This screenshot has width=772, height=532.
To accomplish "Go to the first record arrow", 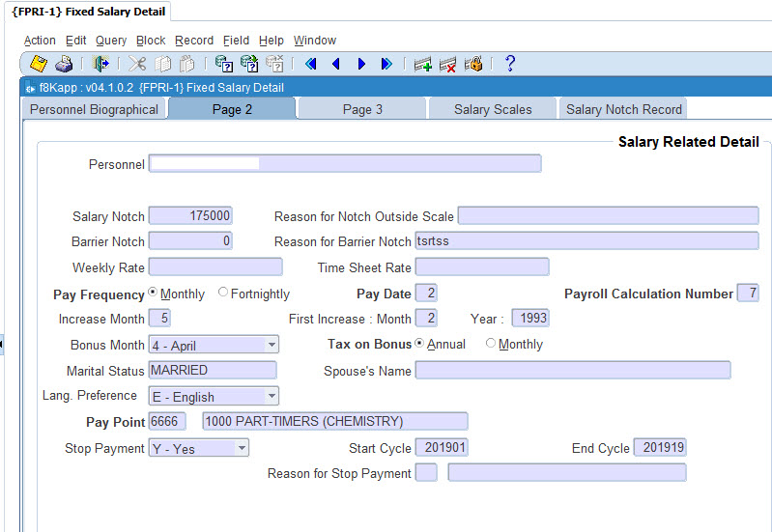I will click(311, 65).
